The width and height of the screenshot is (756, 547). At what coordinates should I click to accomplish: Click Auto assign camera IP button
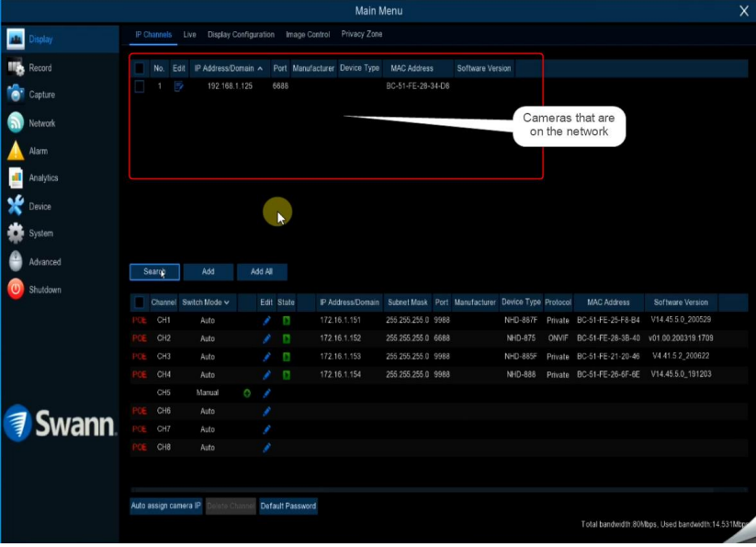(x=165, y=507)
